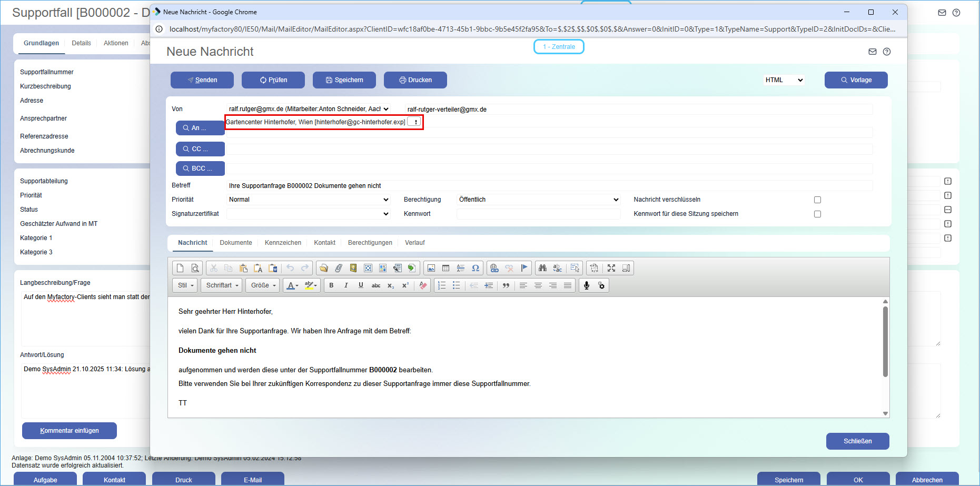
Task: Toggle bold formatting in the editor
Action: click(x=331, y=285)
